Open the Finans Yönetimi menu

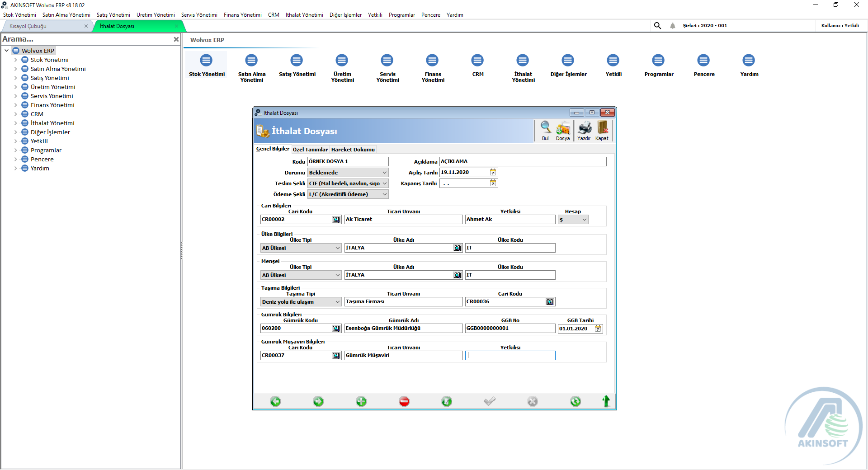click(242, 15)
